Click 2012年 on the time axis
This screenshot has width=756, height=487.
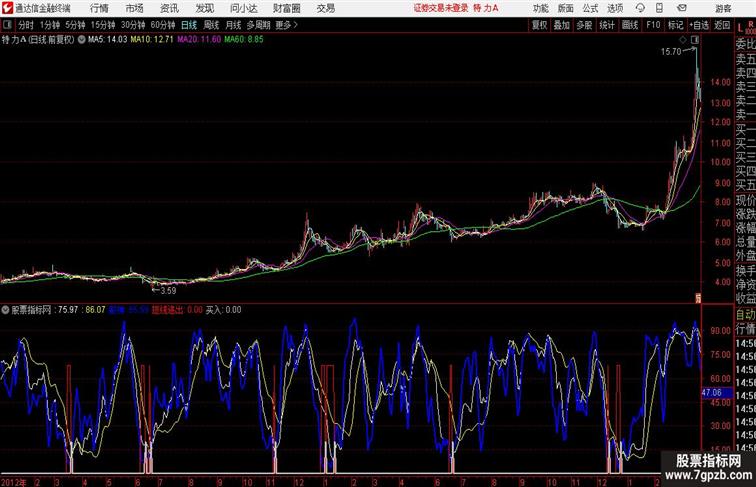pyautogui.click(x=14, y=482)
